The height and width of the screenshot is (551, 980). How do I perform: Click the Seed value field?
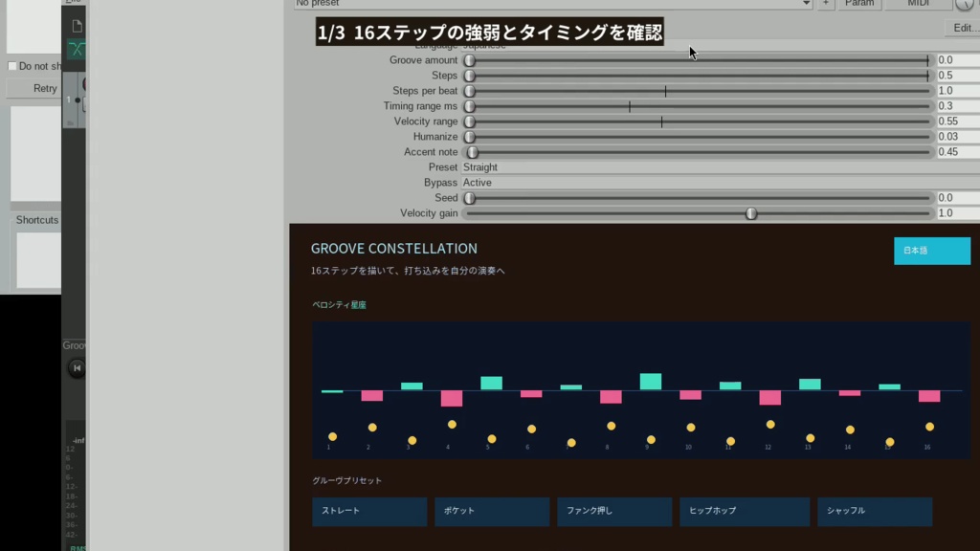point(958,198)
